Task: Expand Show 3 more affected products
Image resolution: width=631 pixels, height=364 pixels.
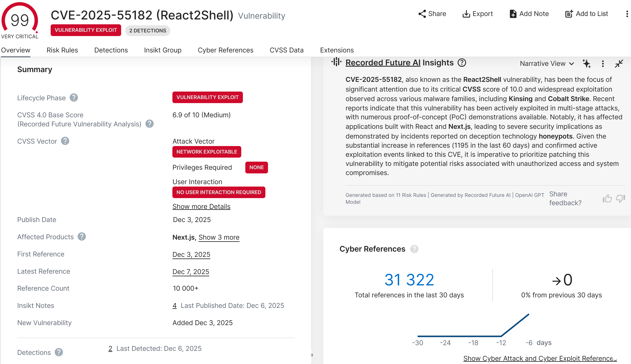Action: 219,237
